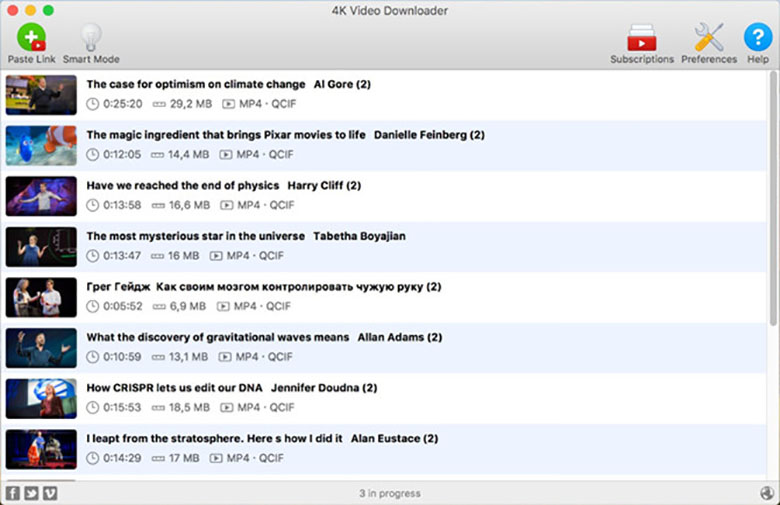Click the Facebook icon in status bar

(x=12, y=493)
